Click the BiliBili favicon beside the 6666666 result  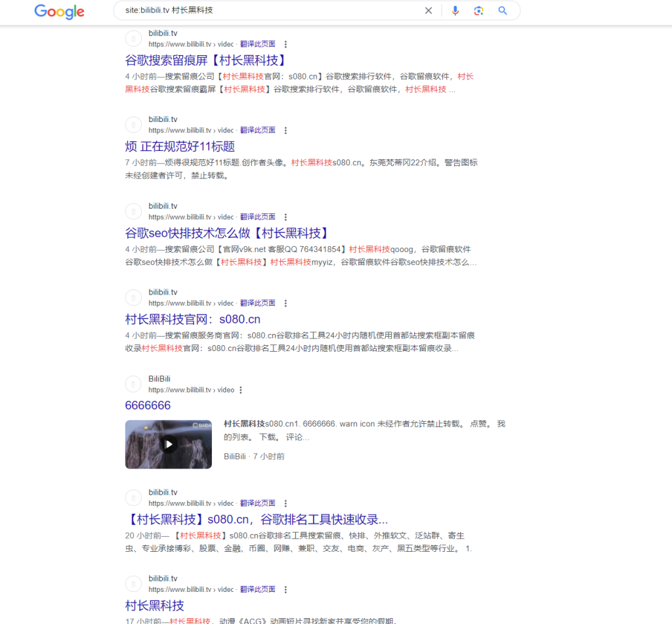(x=133, y=384)
